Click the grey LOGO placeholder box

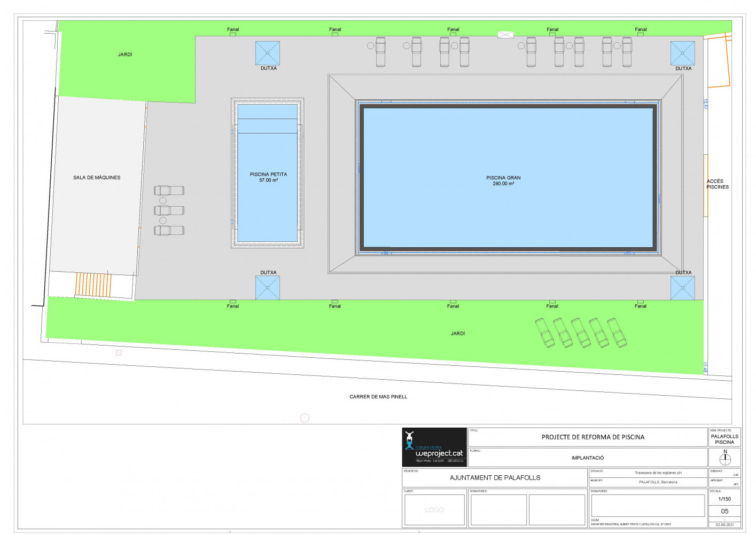pos(434,510)
